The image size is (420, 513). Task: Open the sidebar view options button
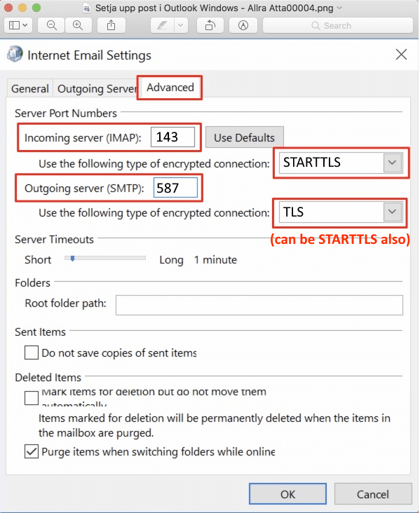coord(18,25)
